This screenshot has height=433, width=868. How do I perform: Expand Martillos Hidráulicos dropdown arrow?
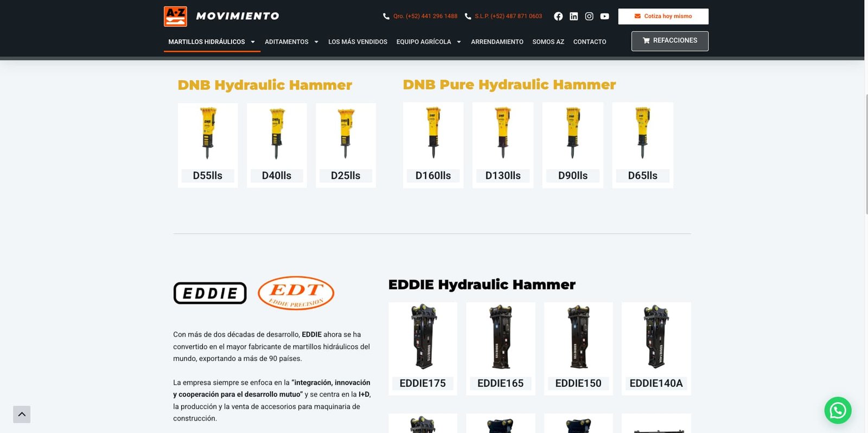[x=253, y=42]
